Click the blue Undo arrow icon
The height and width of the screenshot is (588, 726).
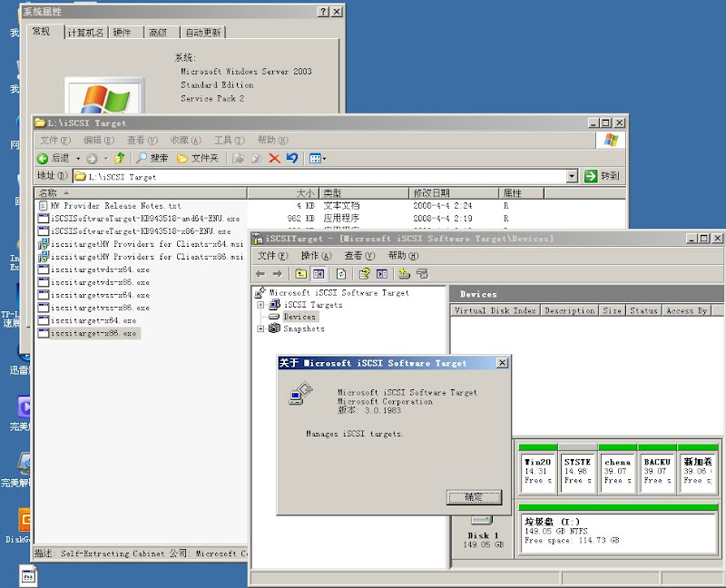coord(291,159)
